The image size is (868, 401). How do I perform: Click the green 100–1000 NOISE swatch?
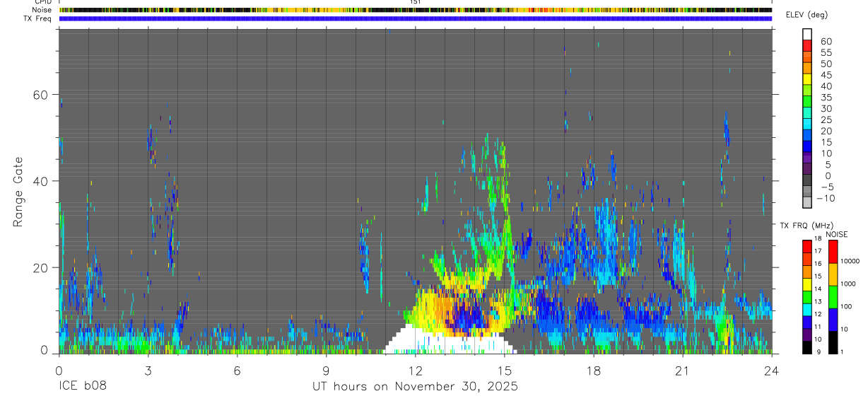pyautogui.click(x=833, y=297)
